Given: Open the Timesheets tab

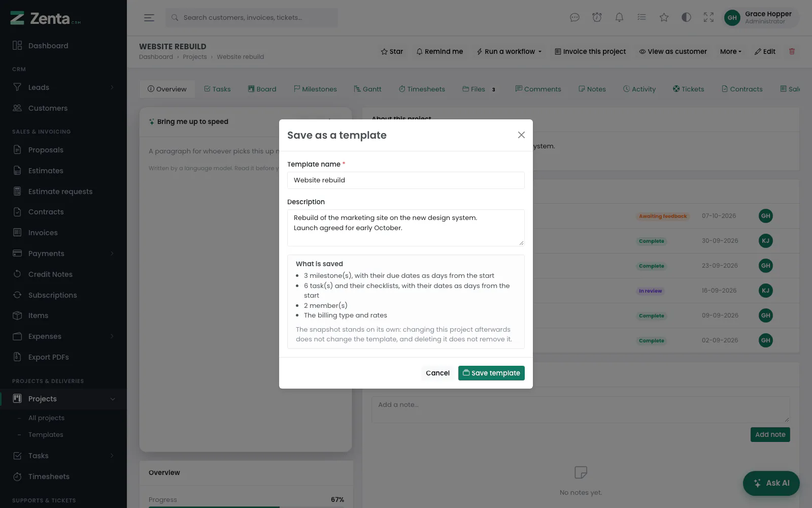Looking at the screenshot, I should coord(422,89).
